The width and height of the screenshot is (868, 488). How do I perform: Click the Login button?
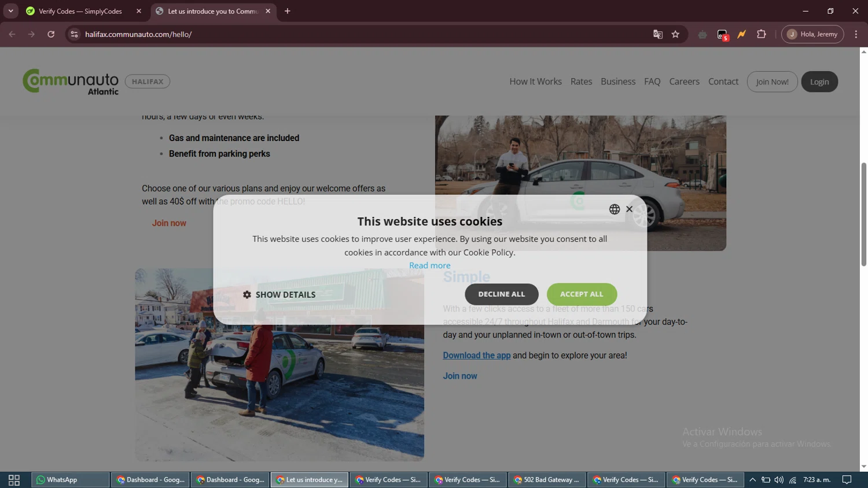click(819, 82)
